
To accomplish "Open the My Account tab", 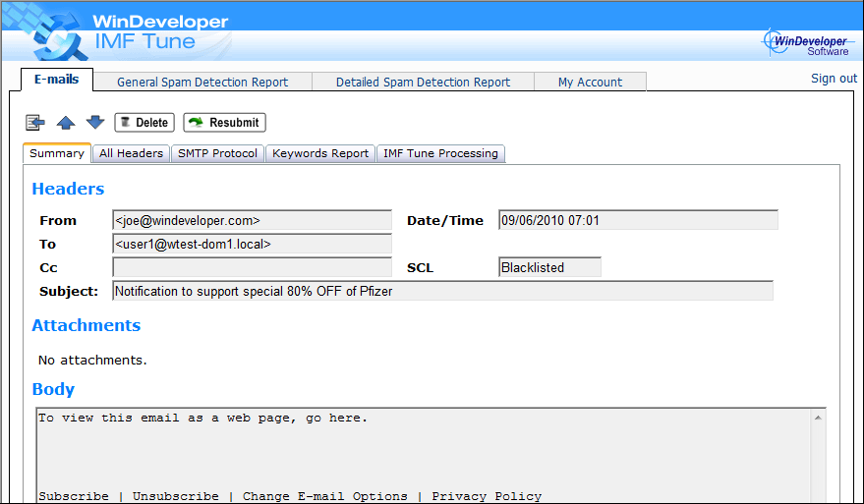I will (x=590, y=82).
